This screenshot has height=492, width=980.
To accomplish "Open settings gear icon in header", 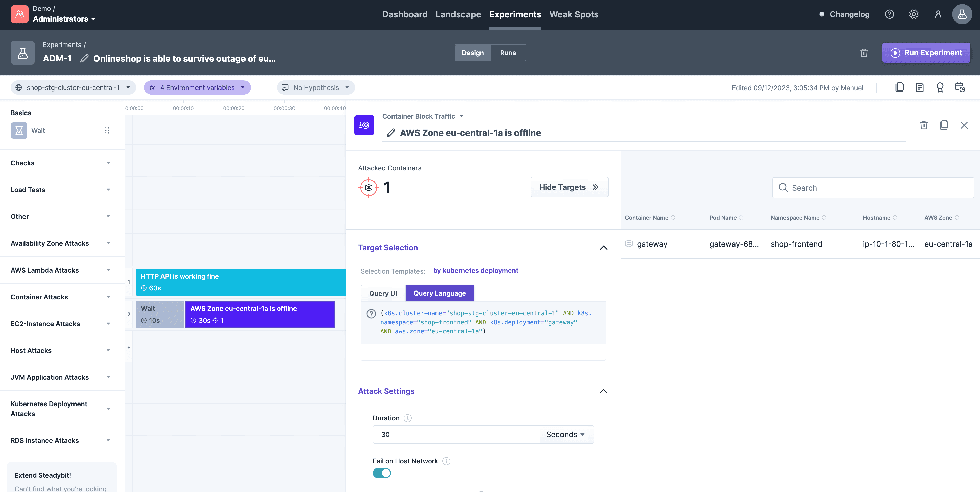I will click(x=913, y=14).
